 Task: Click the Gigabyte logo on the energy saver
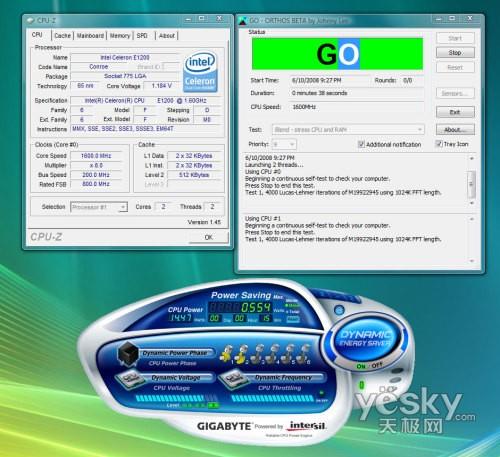[224, 426]
